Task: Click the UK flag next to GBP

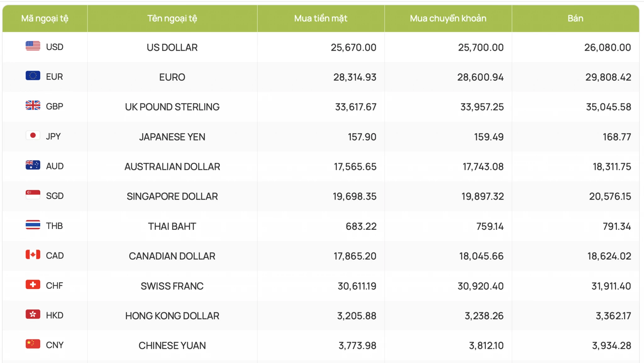Action: 33,105
